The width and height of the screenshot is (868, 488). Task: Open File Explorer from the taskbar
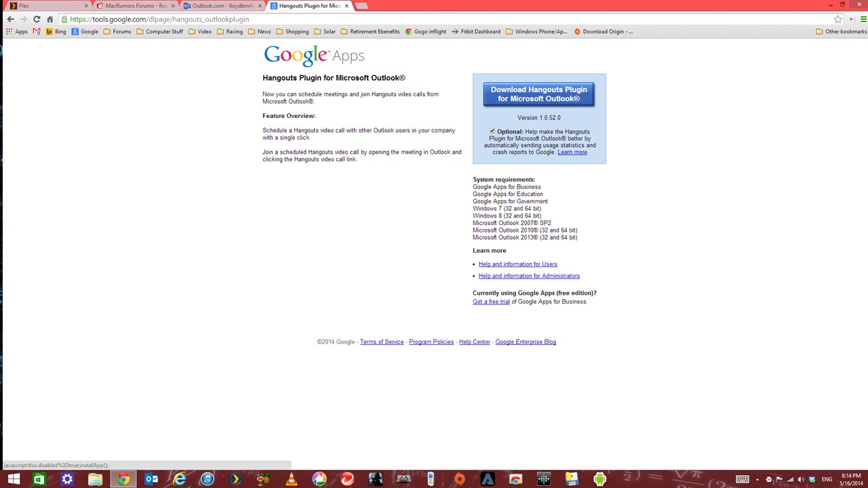(x=95, y=479)
